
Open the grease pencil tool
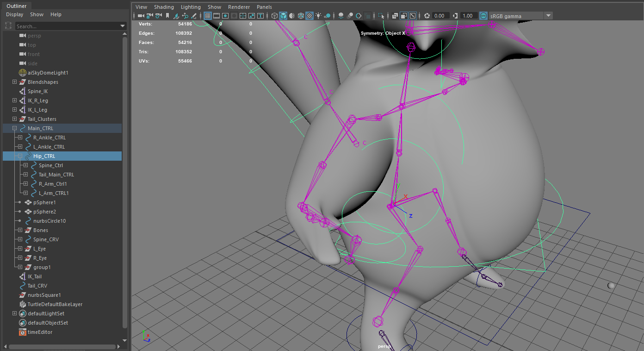(x=193, y=15)
